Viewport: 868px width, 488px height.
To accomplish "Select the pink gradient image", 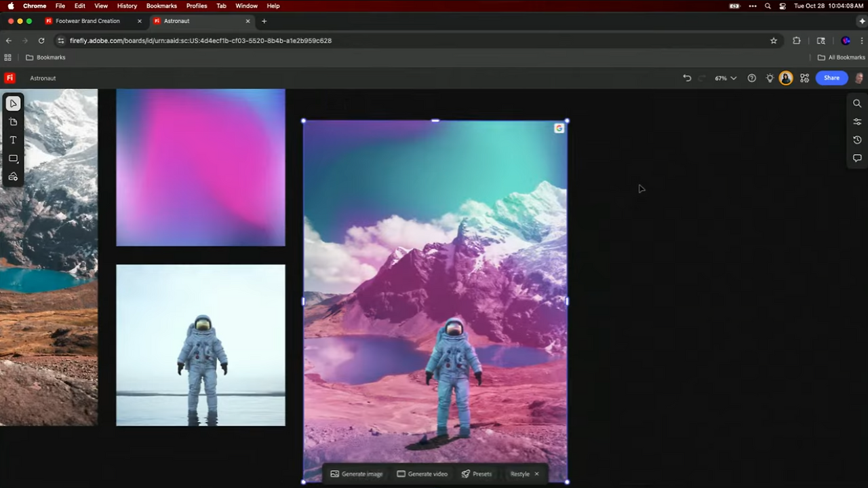I will click(x=201, y=167).
